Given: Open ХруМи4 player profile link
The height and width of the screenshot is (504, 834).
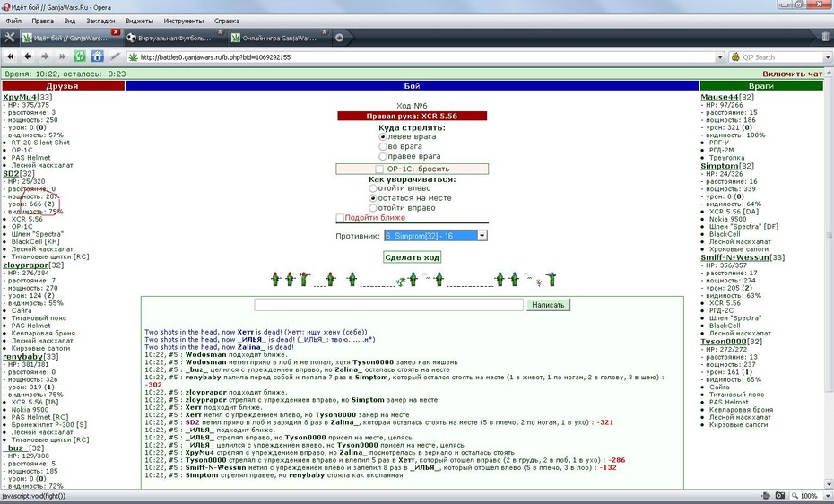Looking at the screenshot, I should (20, 97).
